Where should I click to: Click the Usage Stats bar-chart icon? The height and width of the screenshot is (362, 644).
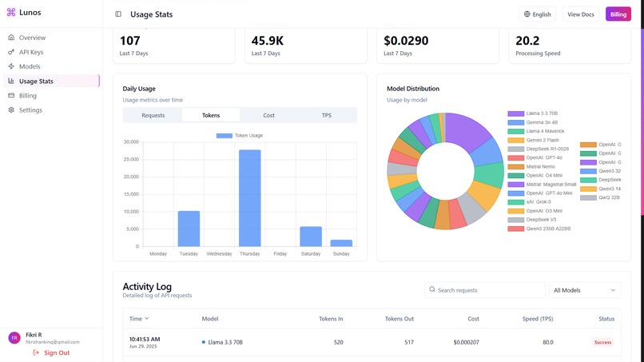tap(11, 81)
